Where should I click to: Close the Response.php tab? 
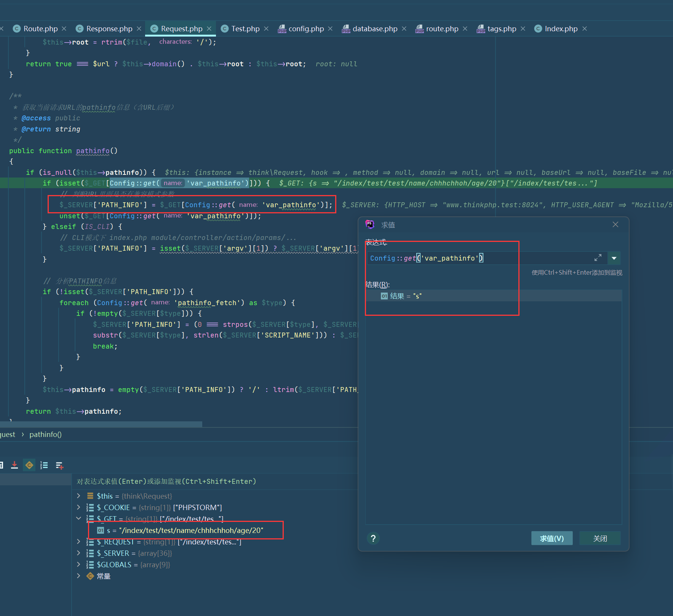(x=139, y=29)
